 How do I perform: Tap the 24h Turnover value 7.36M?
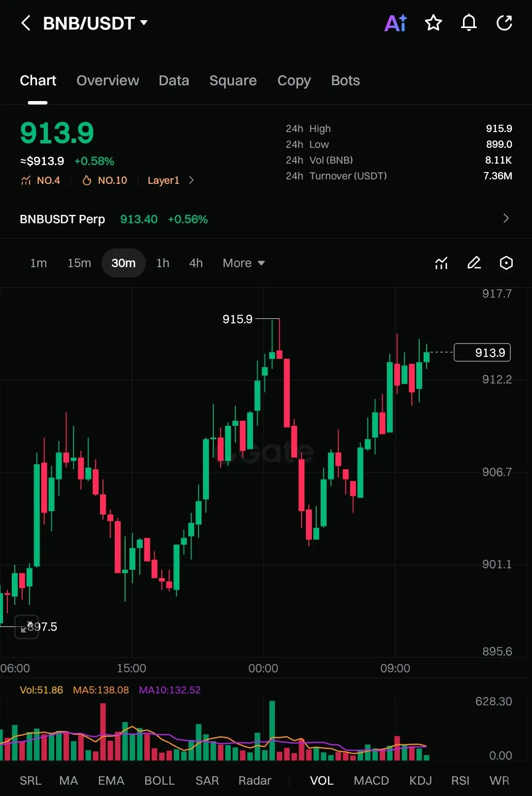tap(498, 176)
